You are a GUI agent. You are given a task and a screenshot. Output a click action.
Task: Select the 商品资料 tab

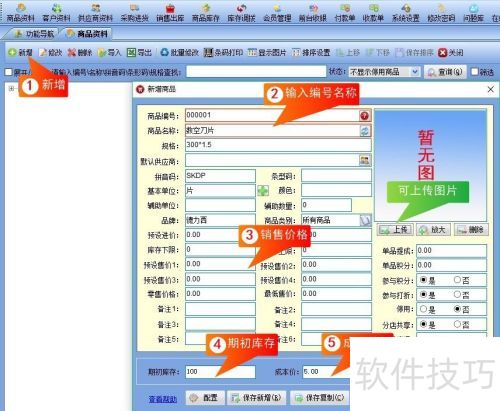[x=87, y=34]
